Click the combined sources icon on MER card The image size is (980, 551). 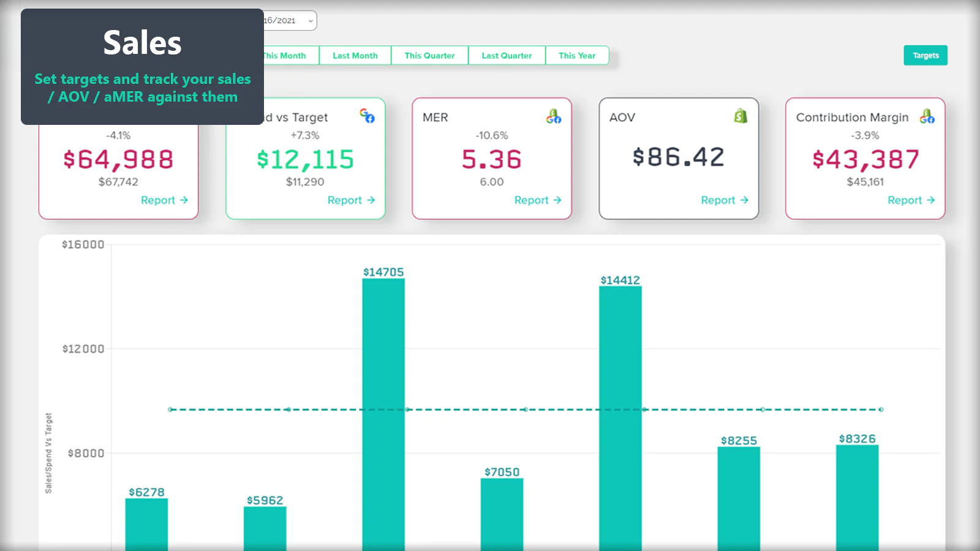click(x=554, y=116)
